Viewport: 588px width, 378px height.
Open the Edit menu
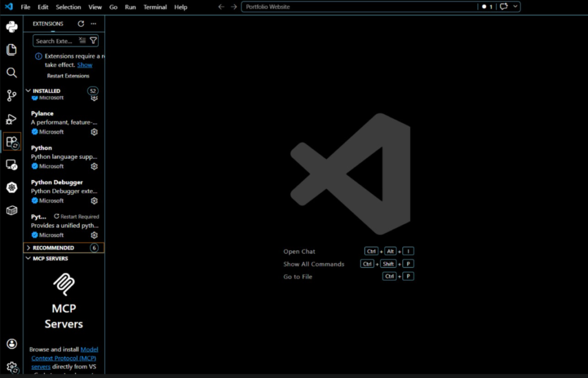(42, 7)
